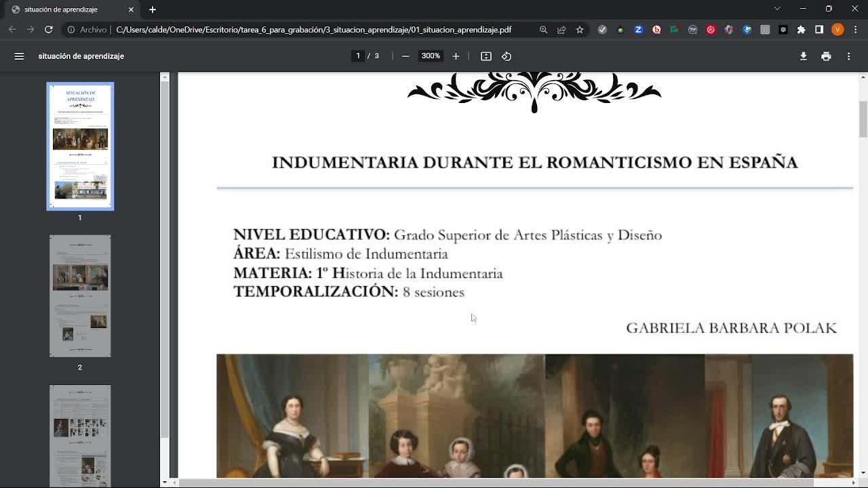Click the page number input field
This screenshot has width=868, height=488.
tap(358, 56)
